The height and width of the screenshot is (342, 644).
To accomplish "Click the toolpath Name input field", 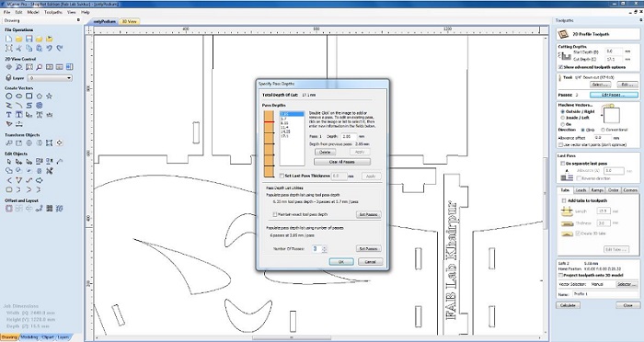I will point(605,294).
